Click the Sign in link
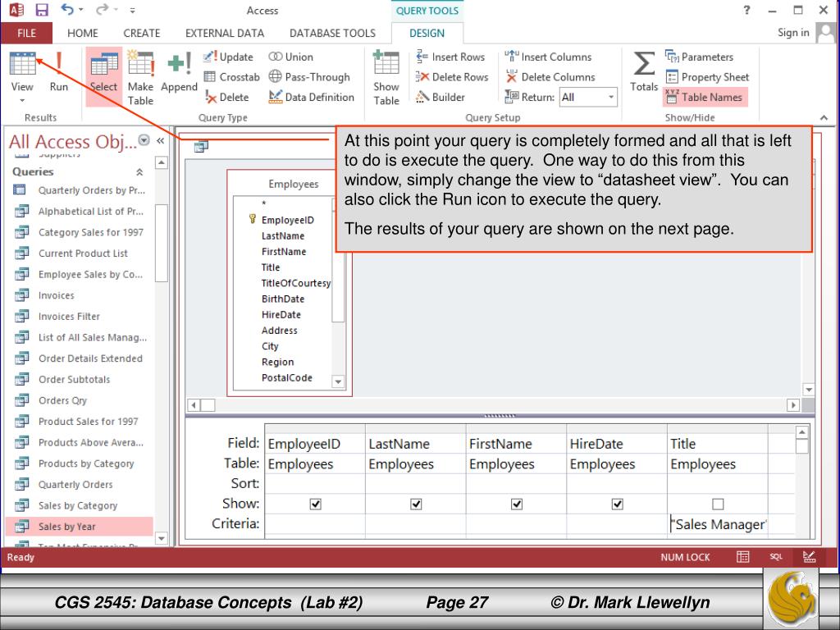The width and height of the screenshot is (840, 630). (793, 33)
